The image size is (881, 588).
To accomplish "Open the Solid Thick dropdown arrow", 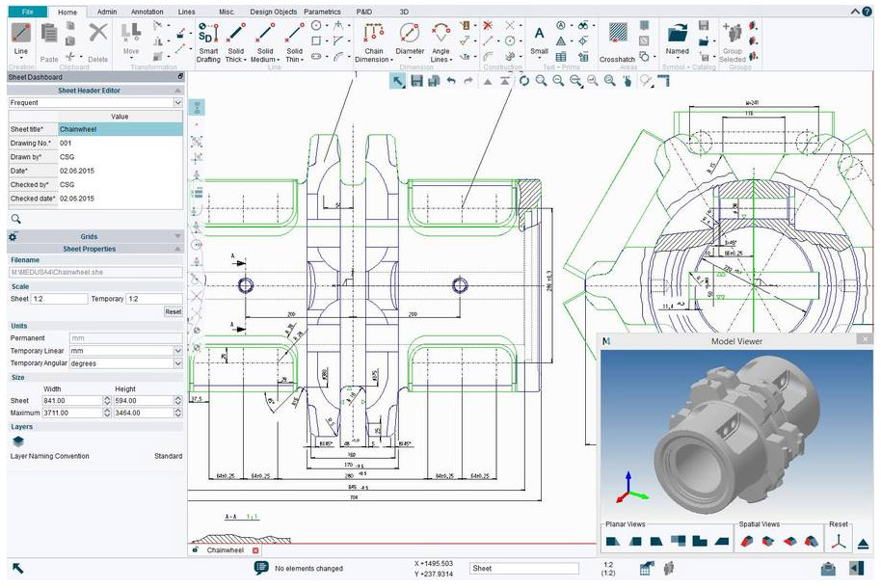I will pos(245,60).
